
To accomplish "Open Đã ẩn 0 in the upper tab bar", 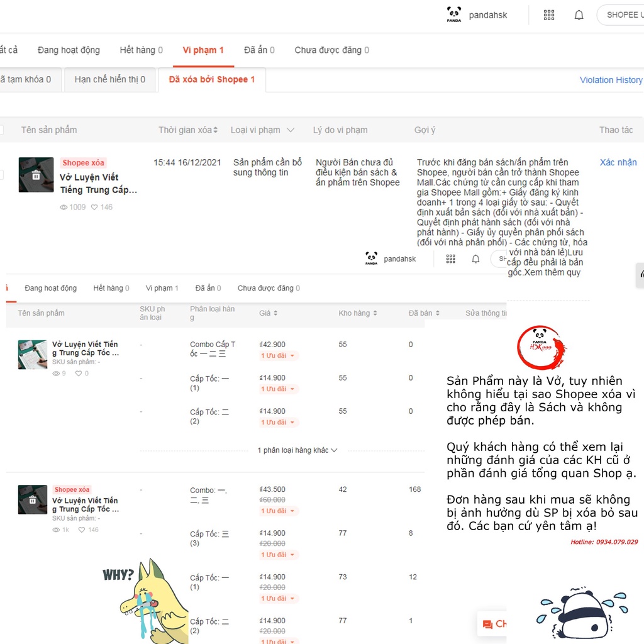I will tap(259, 50).
